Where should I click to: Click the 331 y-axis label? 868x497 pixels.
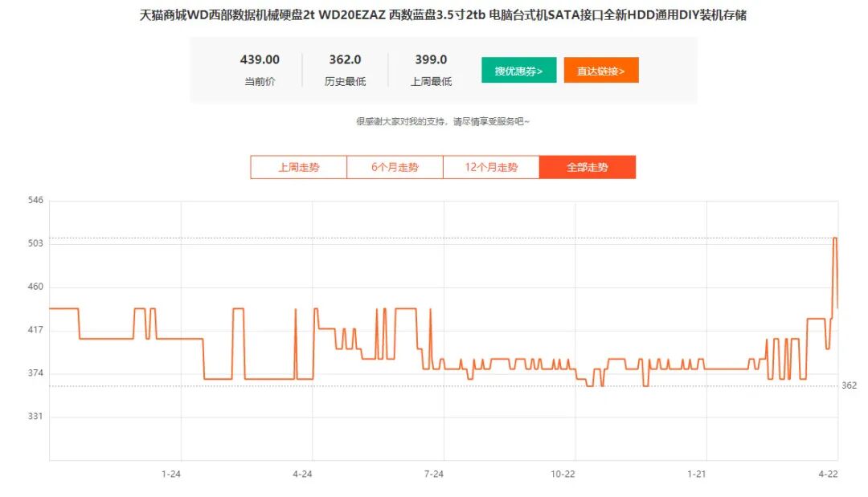point(35,416)
